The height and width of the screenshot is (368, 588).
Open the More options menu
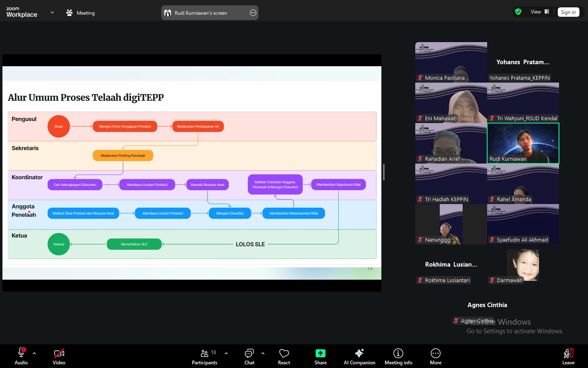pos(435,357)
